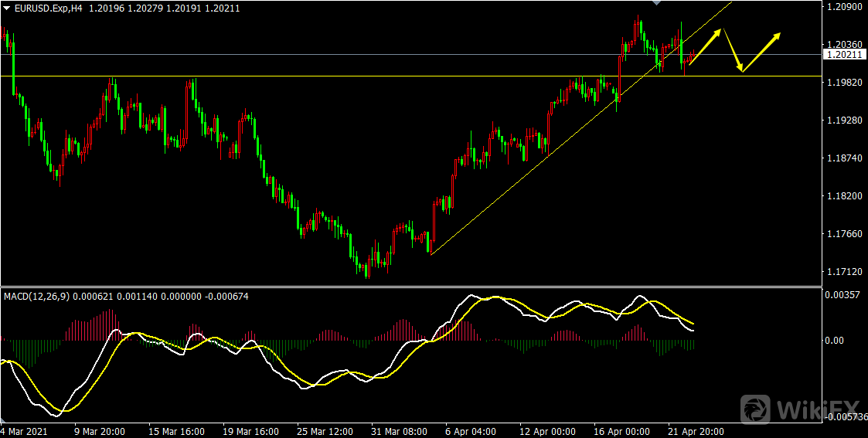
Task: Click the current price tag 1.20211
Action: coord(843,55)
